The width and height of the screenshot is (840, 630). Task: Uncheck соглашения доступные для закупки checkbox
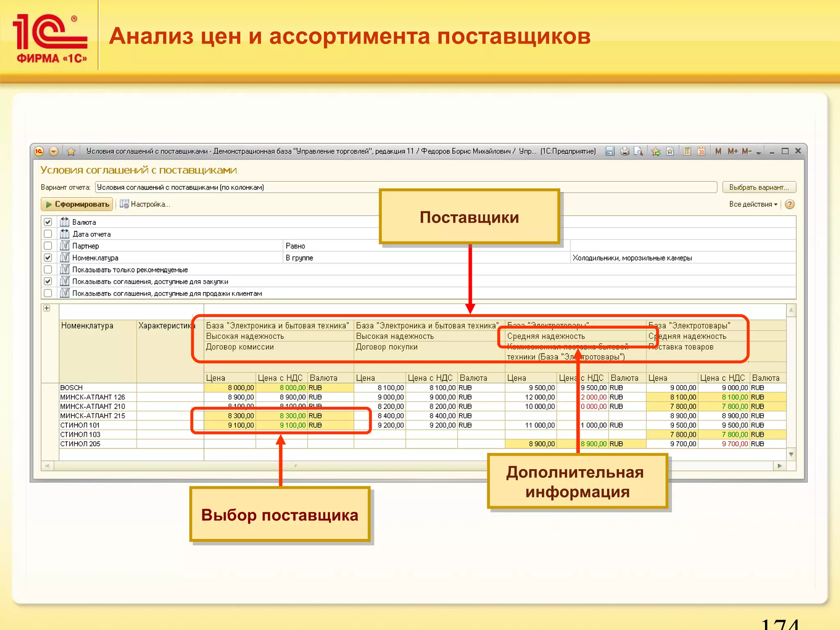pyautogui.click(x=48, y=281)
